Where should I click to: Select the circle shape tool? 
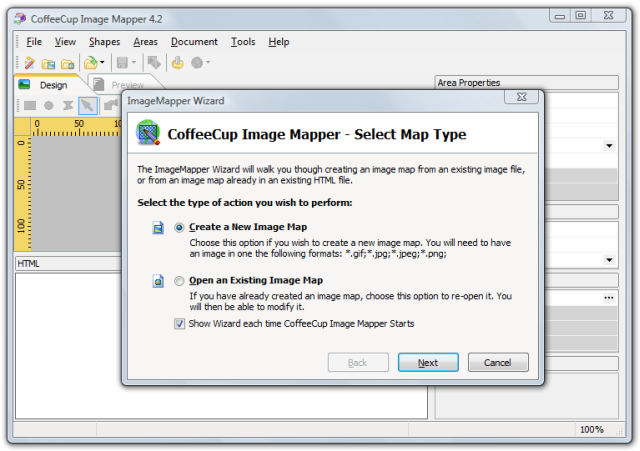[x=49, y=106]
